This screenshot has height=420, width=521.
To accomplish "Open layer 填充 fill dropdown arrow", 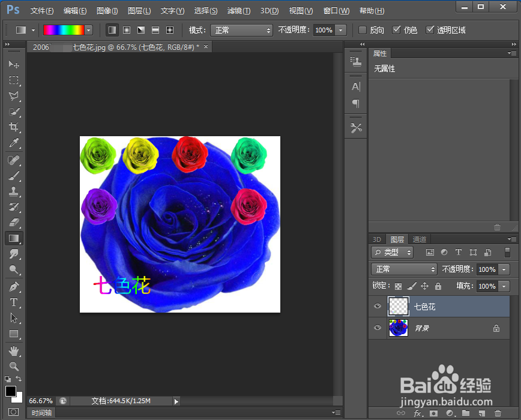I will click(x=504, y=286).
